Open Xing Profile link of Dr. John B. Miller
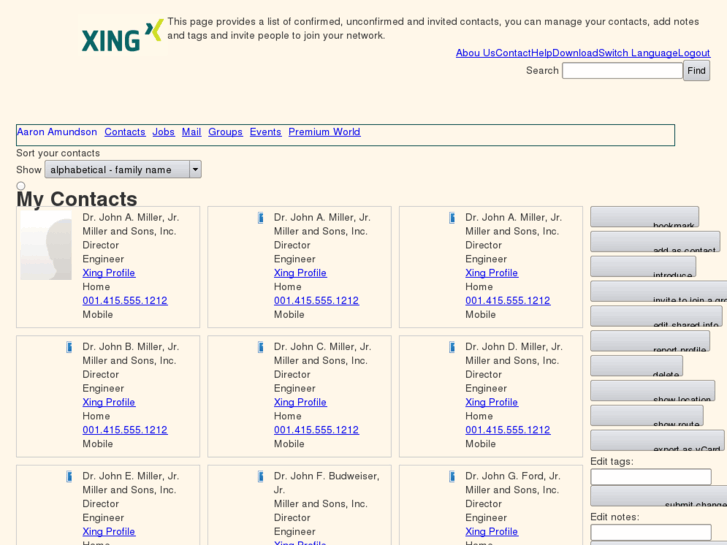Viewport: 727px width, 545px height. [x=109, y=402]
